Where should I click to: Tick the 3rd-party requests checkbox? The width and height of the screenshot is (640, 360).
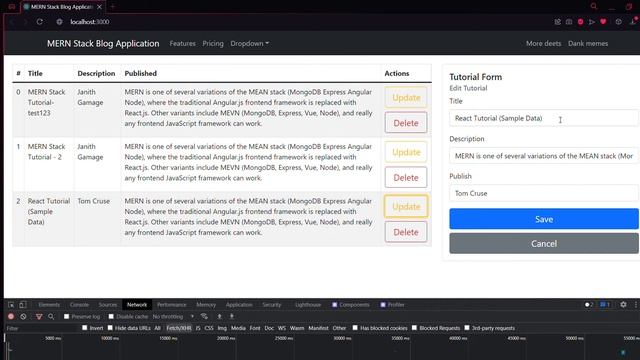pos(467,328)
